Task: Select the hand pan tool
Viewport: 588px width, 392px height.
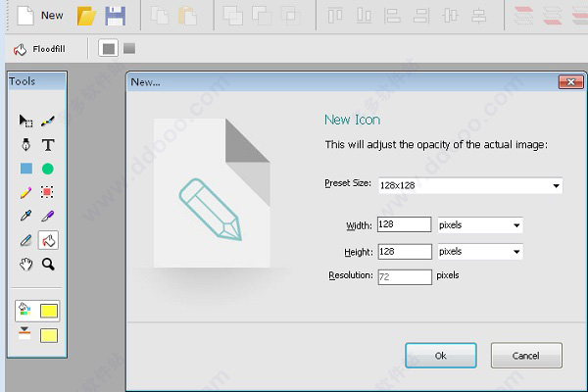Action: coord(25,264)
